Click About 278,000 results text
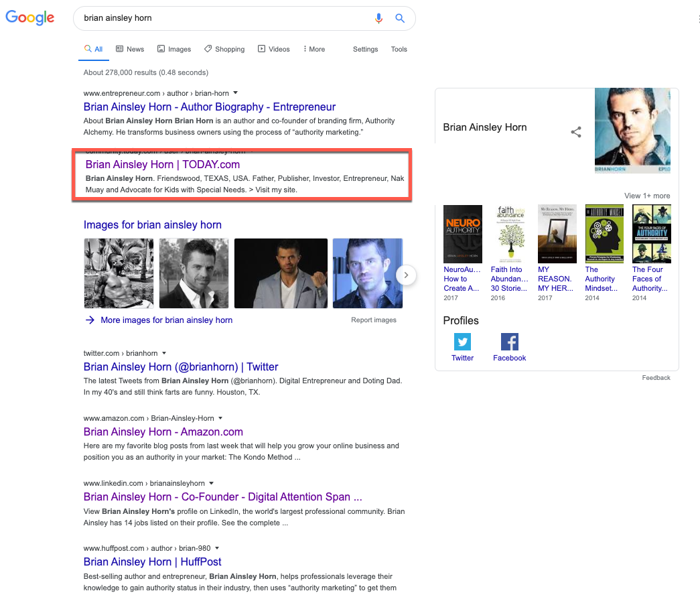Image resolution: width=700 pixels, height=593 pixels. (146, 72)
